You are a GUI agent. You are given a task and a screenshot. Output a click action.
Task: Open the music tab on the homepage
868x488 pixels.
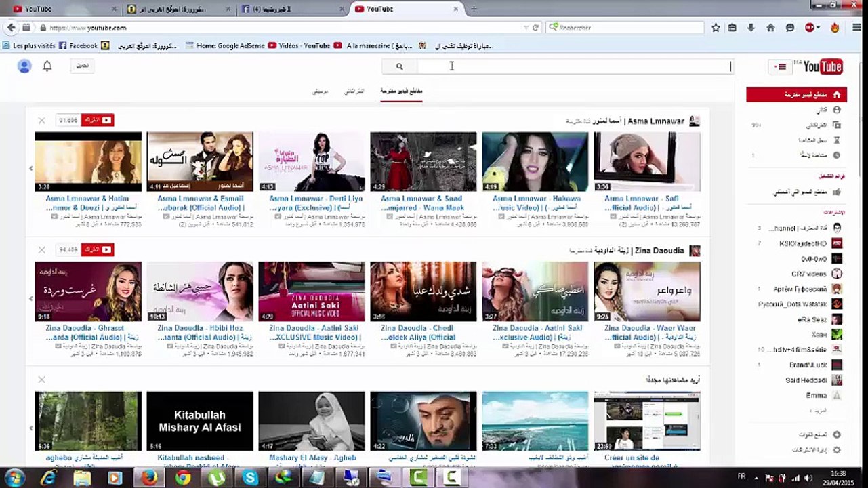[x=320, y=91]
